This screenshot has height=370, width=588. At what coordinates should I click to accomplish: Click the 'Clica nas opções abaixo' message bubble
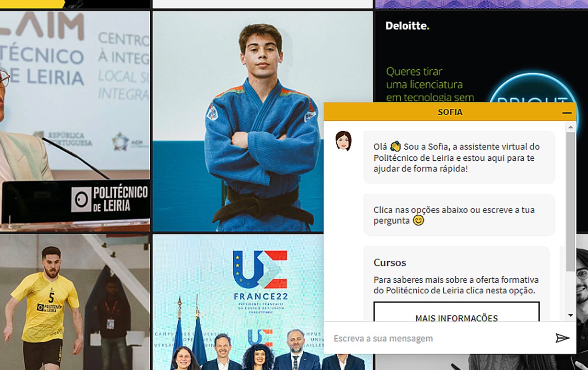tap(459, 215)
